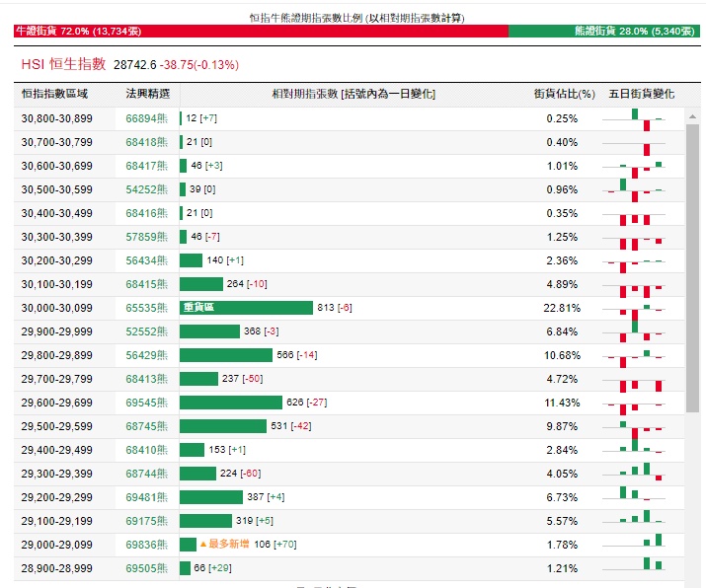Open warrant link 69505熊
Viewport: 706px width, 588px height.
(147, 568)
